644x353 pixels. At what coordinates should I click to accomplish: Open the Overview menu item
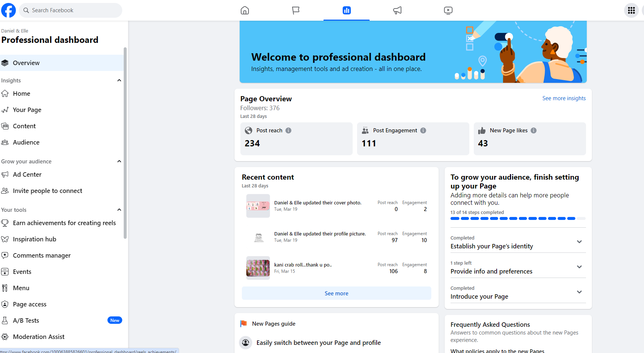click(x=62, y=63)
